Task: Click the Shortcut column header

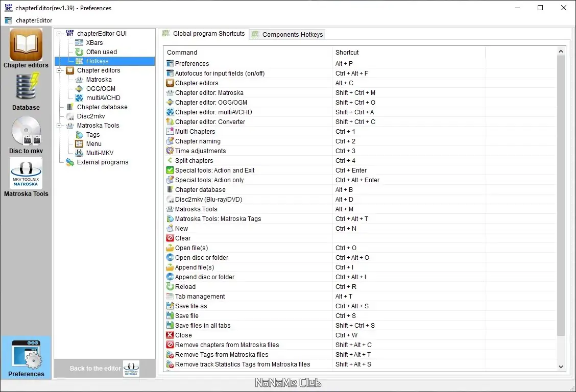Action: tap(409, 53)
